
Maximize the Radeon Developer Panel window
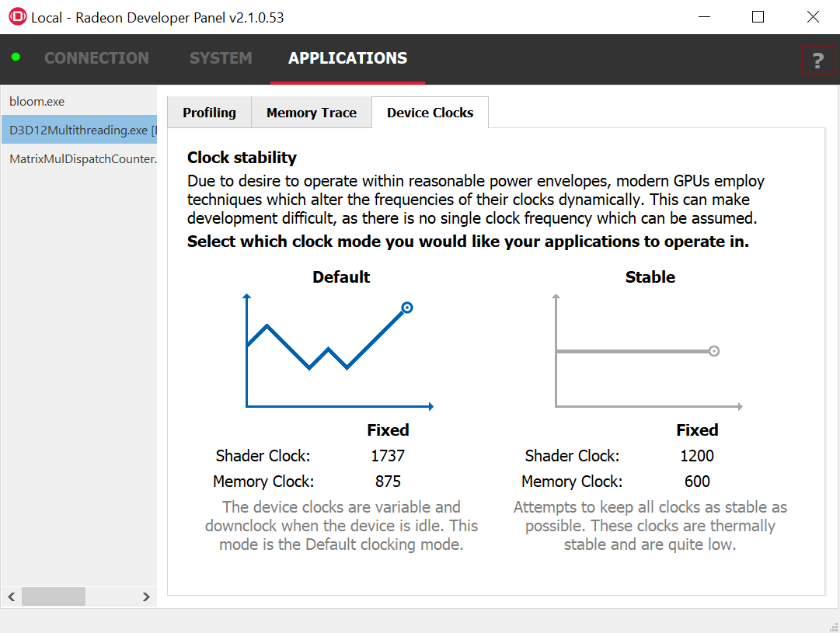coord(758,17)
